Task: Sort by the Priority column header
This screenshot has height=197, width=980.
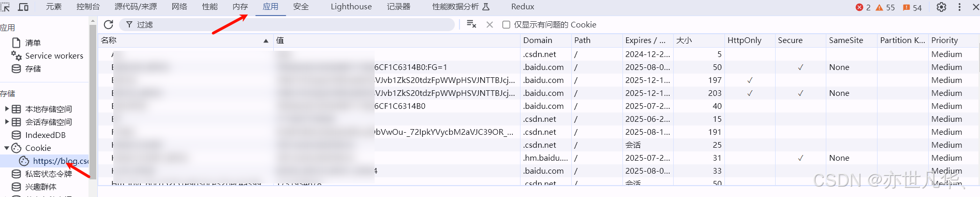Action: 954,40
